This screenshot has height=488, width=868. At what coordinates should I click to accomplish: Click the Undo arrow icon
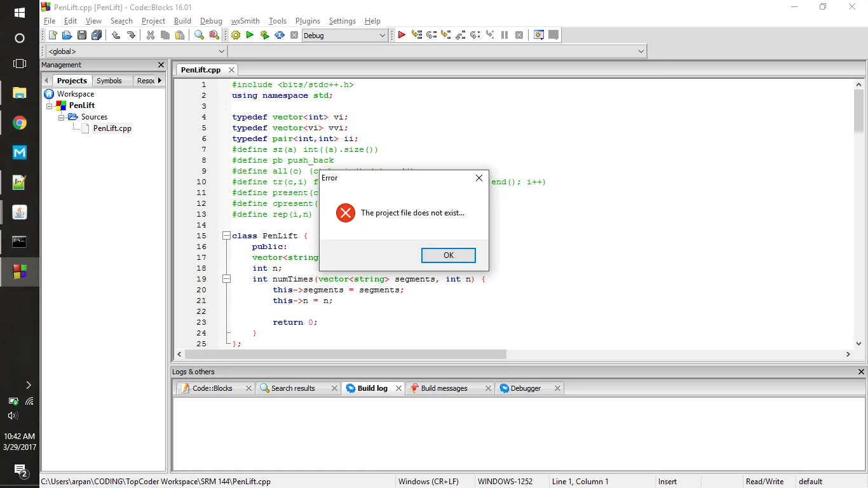click(116, 36)
